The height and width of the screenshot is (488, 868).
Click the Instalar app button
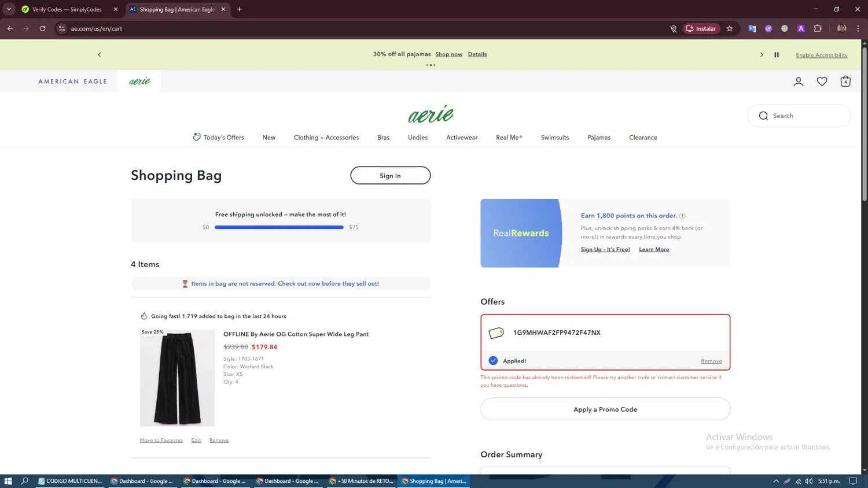701,28
